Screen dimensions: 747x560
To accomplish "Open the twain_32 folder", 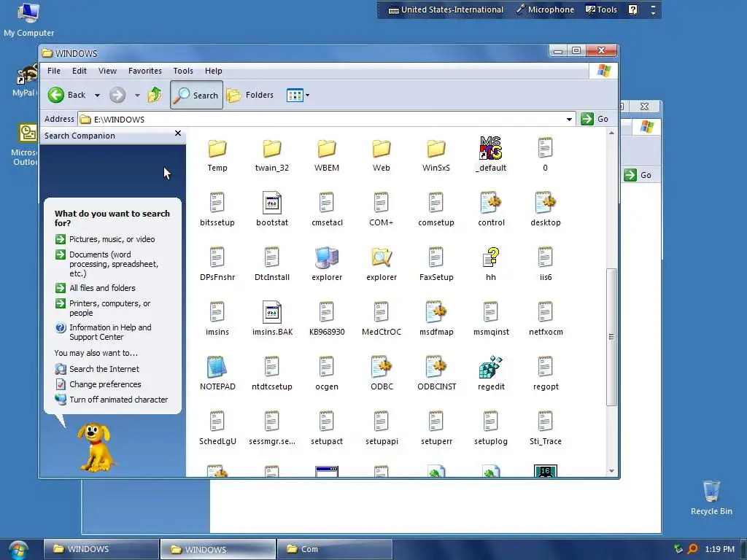I will coord(272,155).
